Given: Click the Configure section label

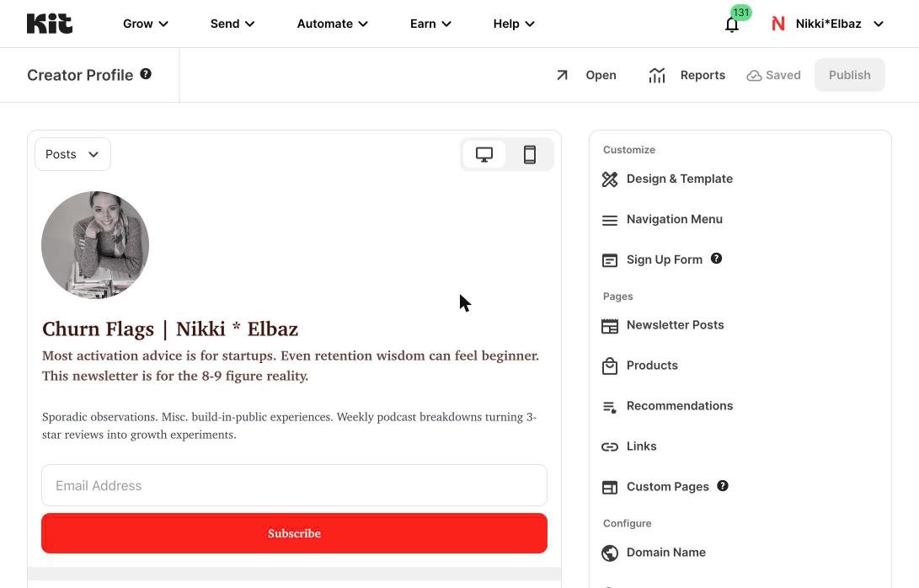Looking at the screenshot, I should (627, 523).
